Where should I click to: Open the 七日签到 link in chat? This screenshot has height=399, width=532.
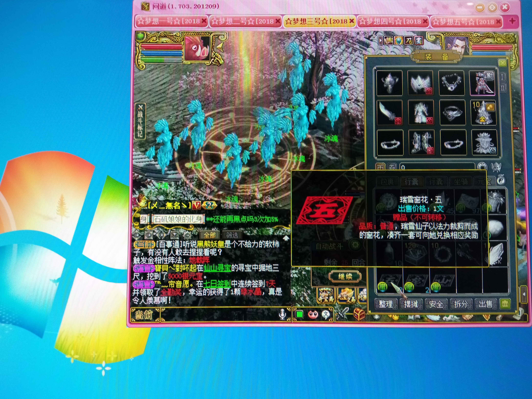click(217, 284)
